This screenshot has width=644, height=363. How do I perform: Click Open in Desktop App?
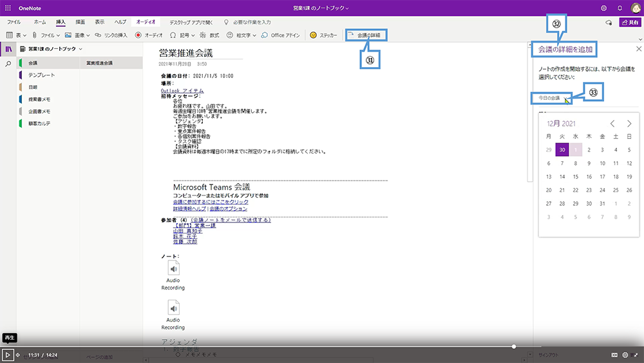pyautogui.click(x=191, y=22)
